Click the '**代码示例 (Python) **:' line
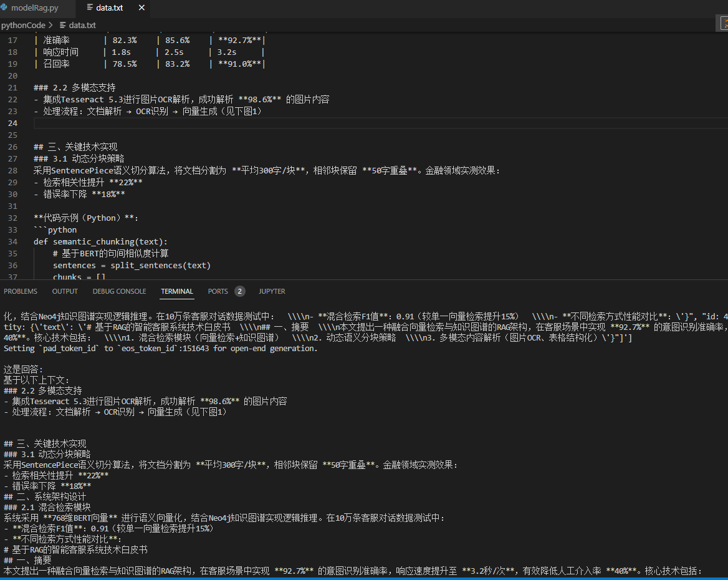Viewport: 728px width, 580px height. (x=86, y=218)
